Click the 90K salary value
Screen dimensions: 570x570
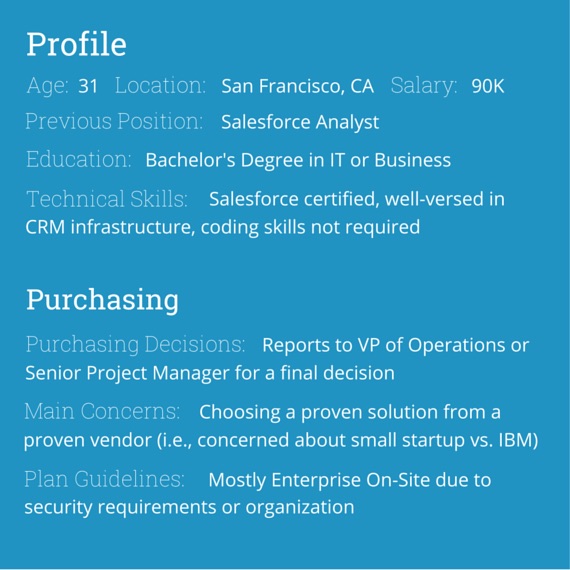click(x=487, y=87)
